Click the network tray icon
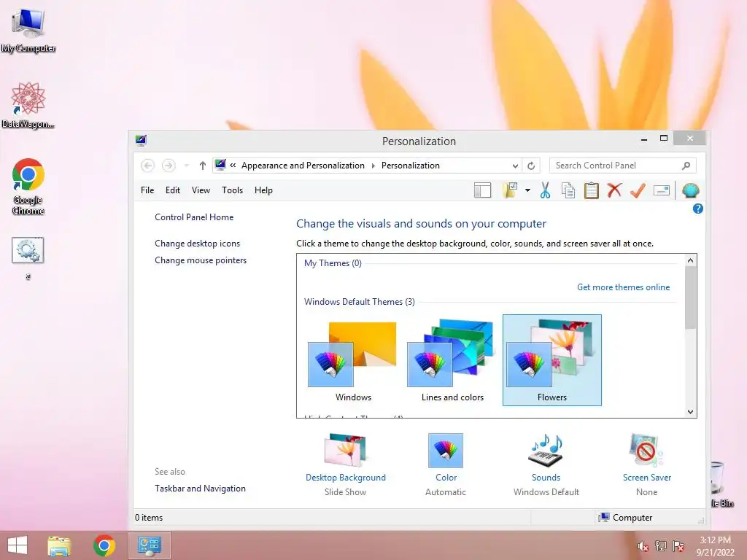 pyautogui.click(x=661, y=546)
